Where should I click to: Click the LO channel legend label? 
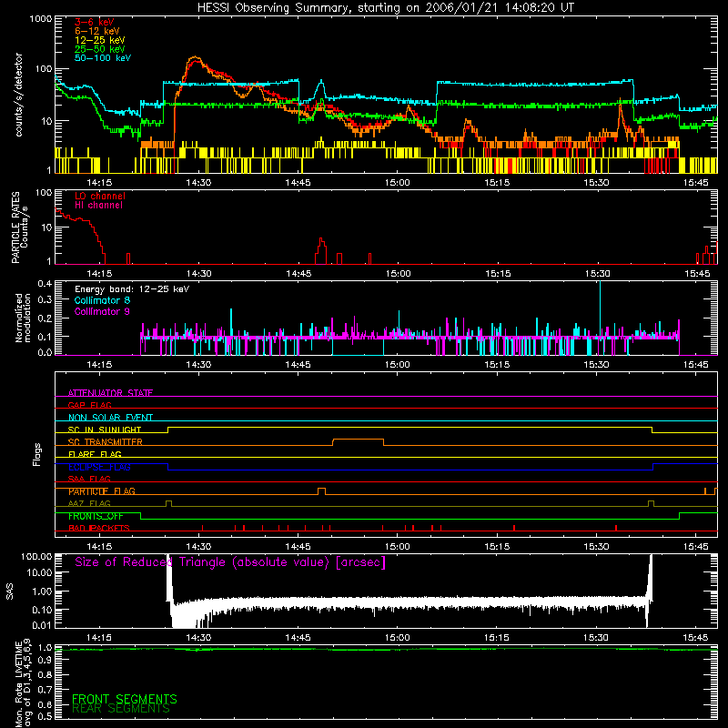point(100,196)
